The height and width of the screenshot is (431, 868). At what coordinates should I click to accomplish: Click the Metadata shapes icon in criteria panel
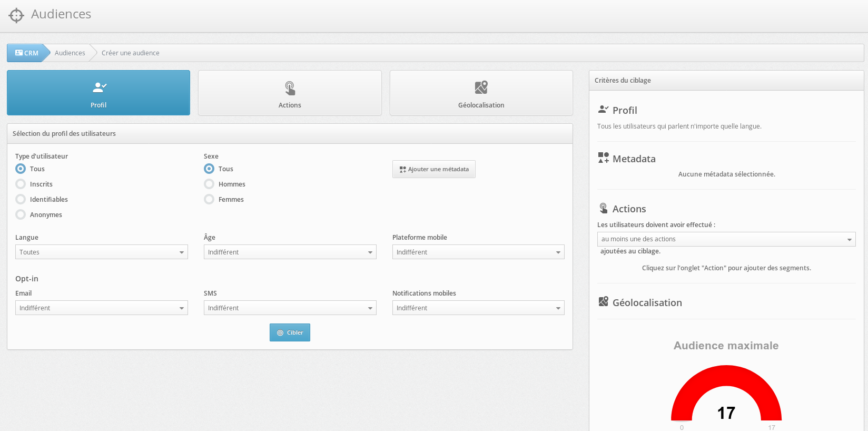[604, 158]
